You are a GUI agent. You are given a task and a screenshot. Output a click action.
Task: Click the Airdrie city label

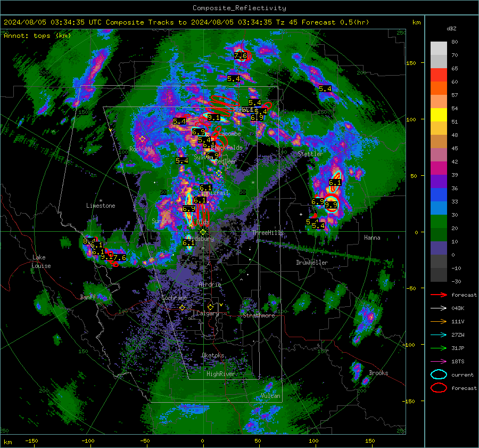point(210,284)
